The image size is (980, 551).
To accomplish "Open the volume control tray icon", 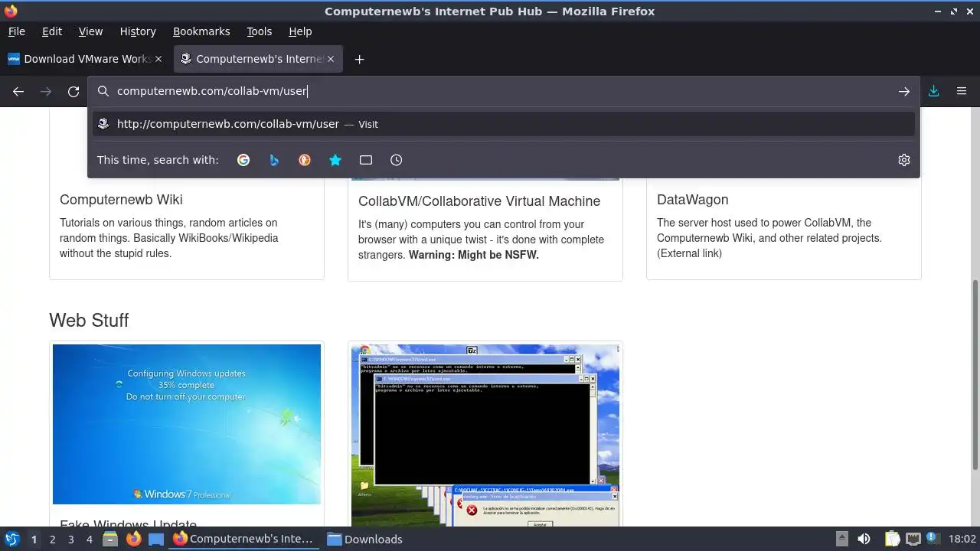I will click(x=864, y=539).
